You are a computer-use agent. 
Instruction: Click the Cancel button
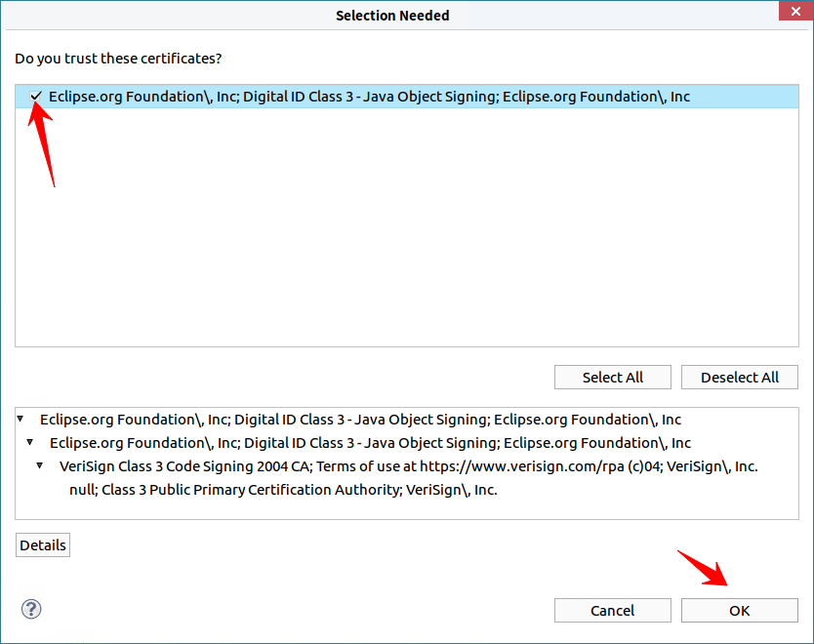(x=613, y=610)
